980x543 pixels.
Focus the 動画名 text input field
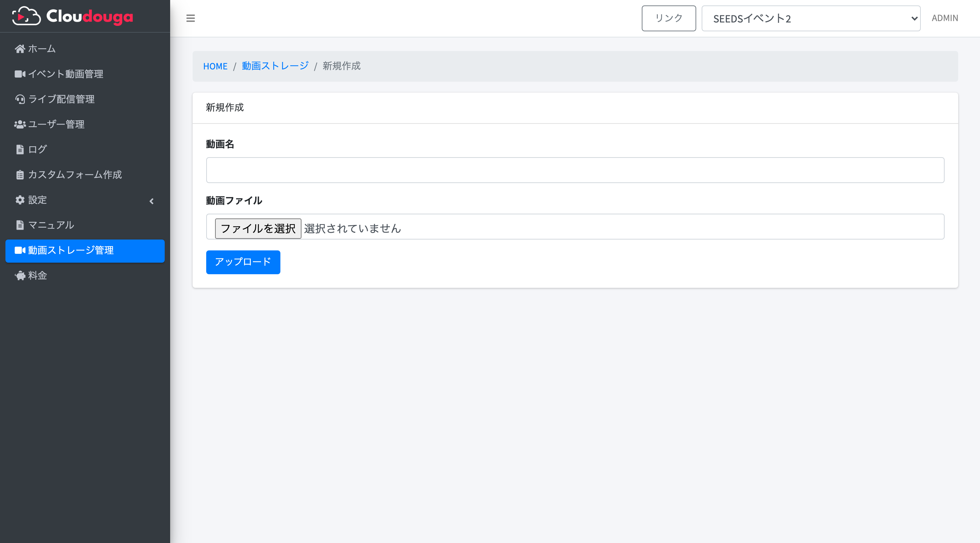pyautogui.click(x=575, y=170)
